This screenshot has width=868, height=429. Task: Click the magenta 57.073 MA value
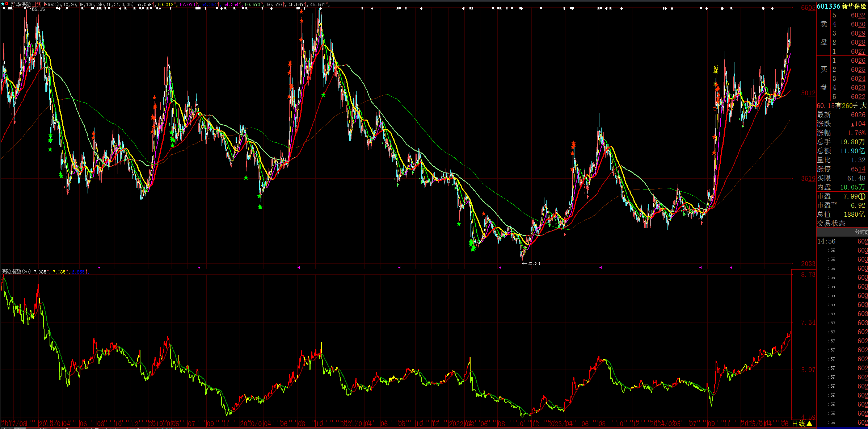coord(187,5)
